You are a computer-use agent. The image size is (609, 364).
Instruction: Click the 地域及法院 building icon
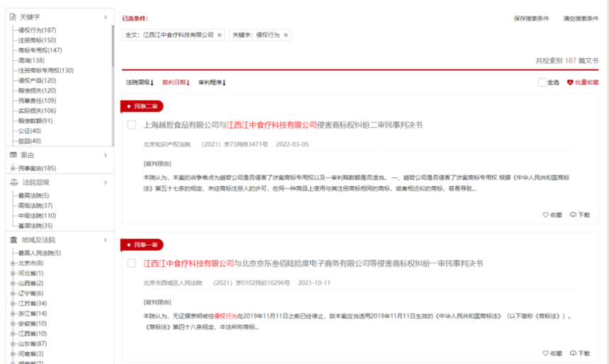(x=13, y=239)
